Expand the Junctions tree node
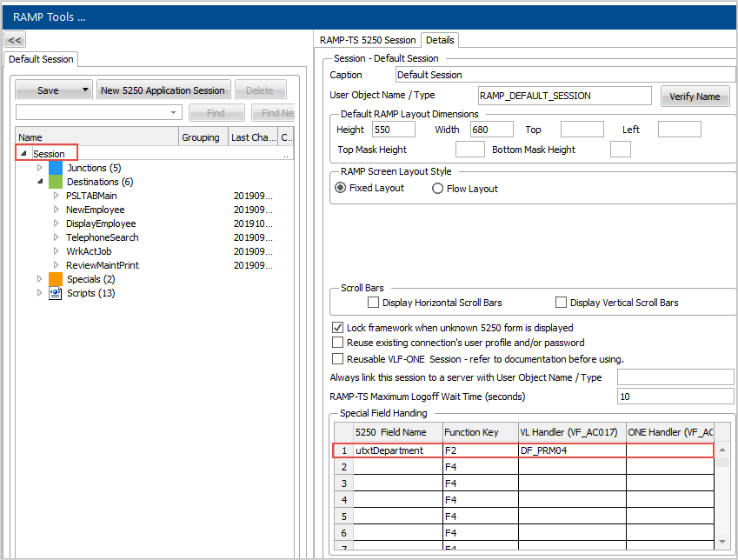Viewport: 738px width, 560px height. 39,168
